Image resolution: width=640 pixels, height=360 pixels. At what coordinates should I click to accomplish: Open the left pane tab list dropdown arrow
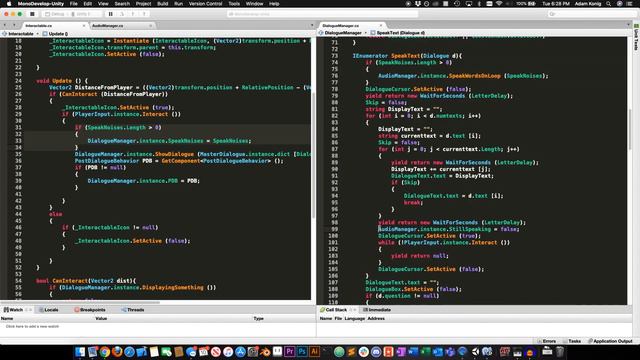click(312, 25)
